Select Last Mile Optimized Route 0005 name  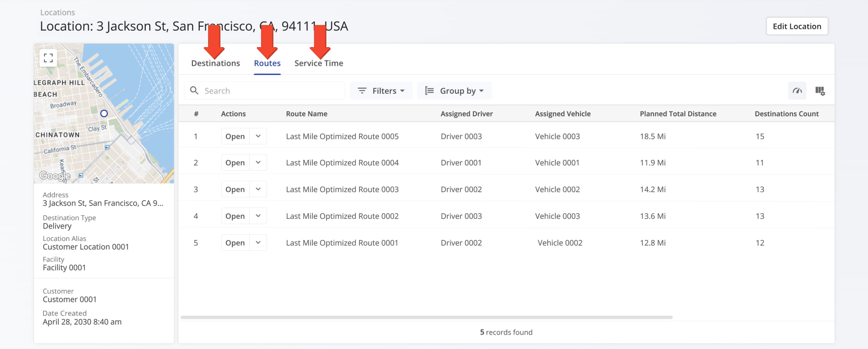[x=342, y=137]
